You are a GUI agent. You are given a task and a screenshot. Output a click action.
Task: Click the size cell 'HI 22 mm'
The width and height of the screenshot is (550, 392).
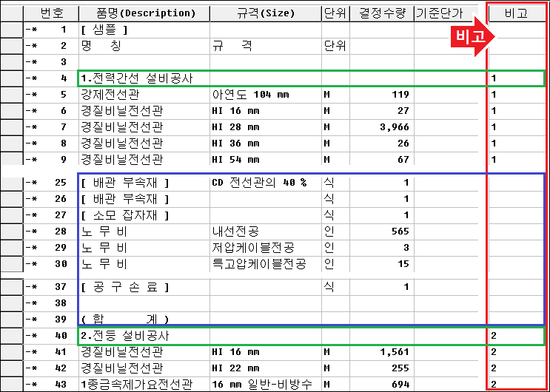pos(266,368)
